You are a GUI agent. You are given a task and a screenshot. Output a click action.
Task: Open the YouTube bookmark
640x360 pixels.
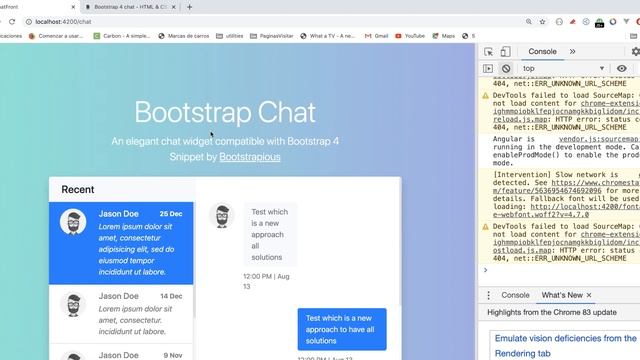[410, 36]
